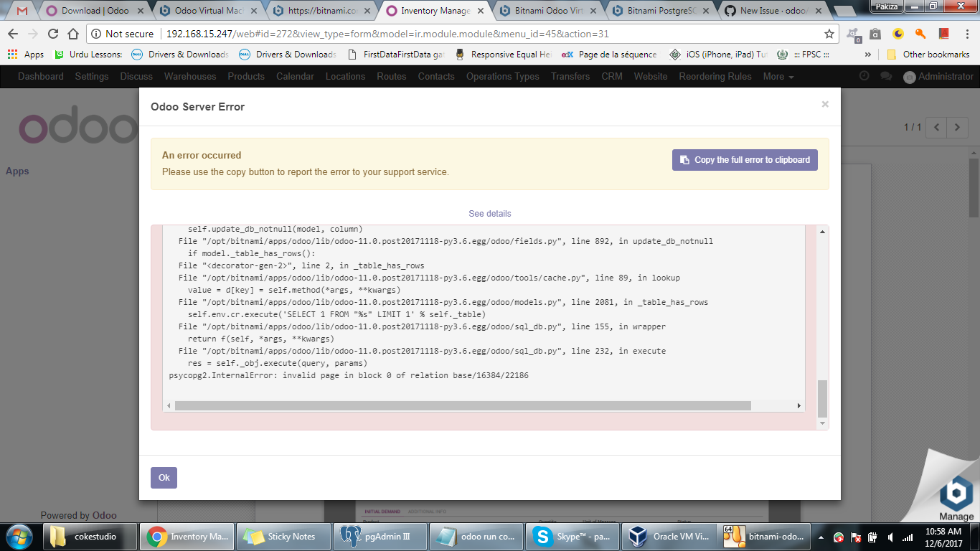This screenshot has width=980, height=551.
Task: Reload the page with the refresh icon
Action: pos(53,34)
